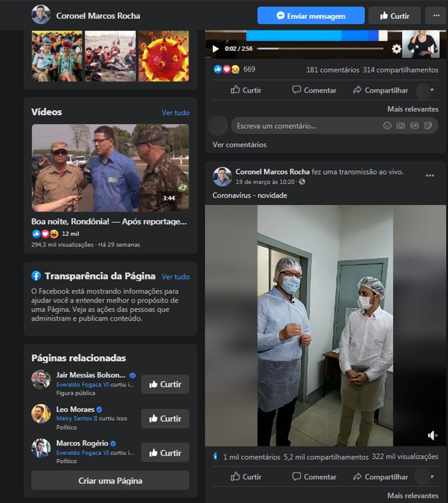Unmute the Coronavírus live video

432,435
